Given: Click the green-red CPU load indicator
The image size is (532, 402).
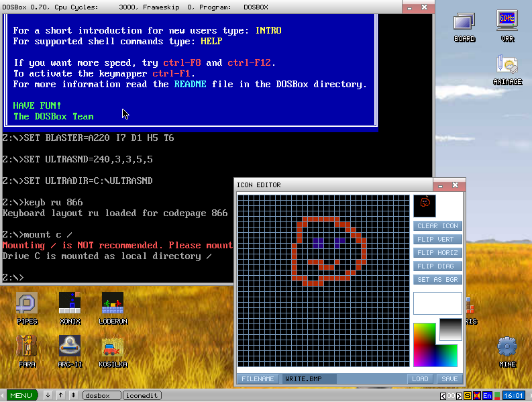Looking at the screenshot, I should point(497,395).
